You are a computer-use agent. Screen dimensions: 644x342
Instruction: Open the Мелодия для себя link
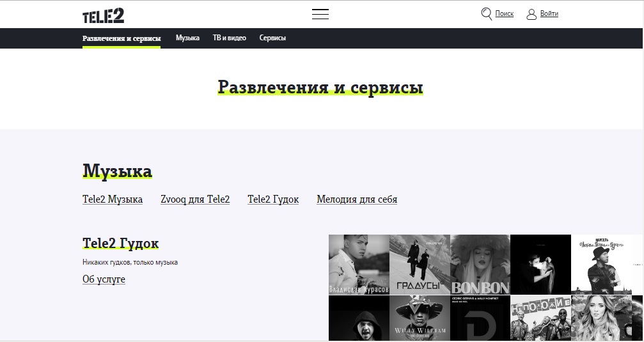(357, 199)
